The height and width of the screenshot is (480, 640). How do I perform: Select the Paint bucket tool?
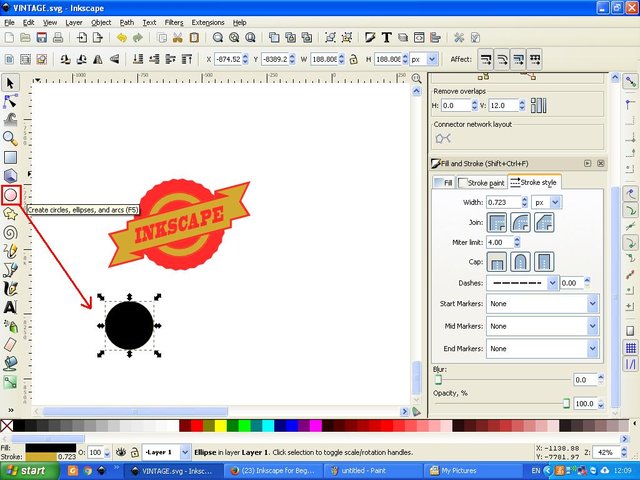10,363
